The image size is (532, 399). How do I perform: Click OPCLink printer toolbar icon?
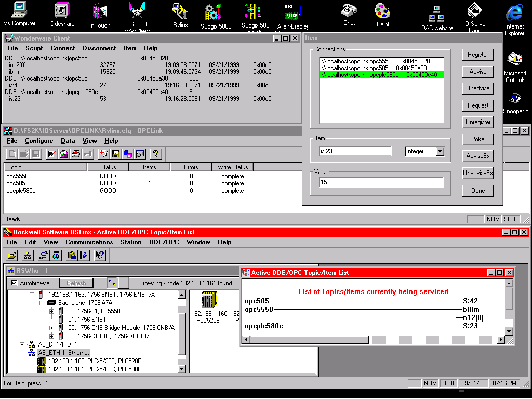[x=76, y=154]
